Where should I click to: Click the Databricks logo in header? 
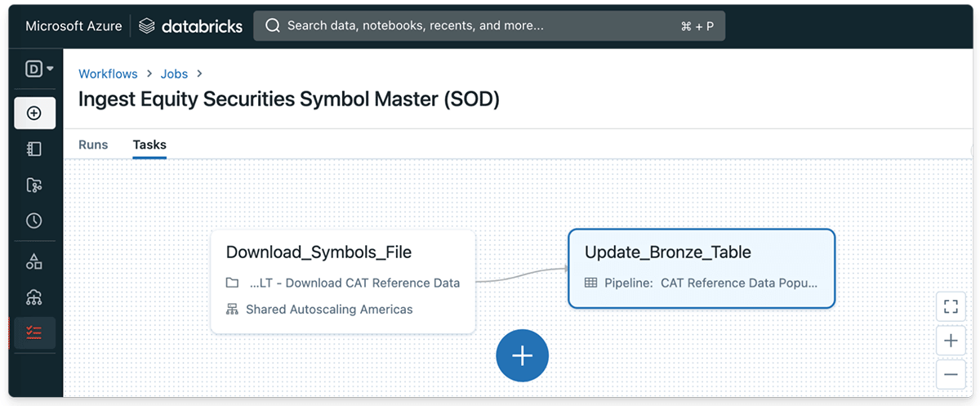(x=191, y=26)
